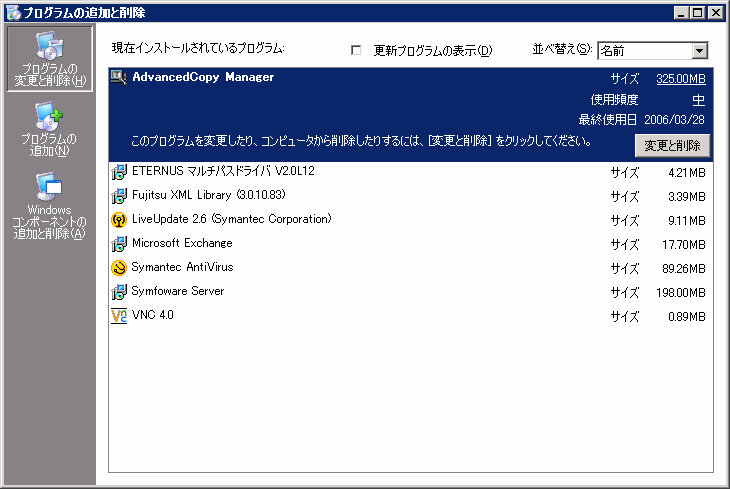The image size is (730, 489).
Task: Open the 並べ替え dropdown arrow
Action: tap(699, 51)
